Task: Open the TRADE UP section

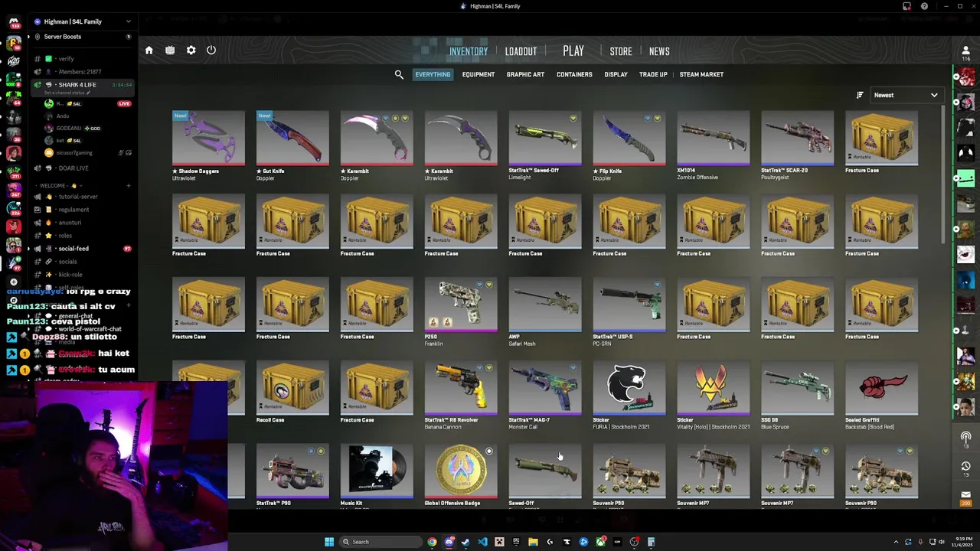Action: pyautogui.click(x=653, y=74)
